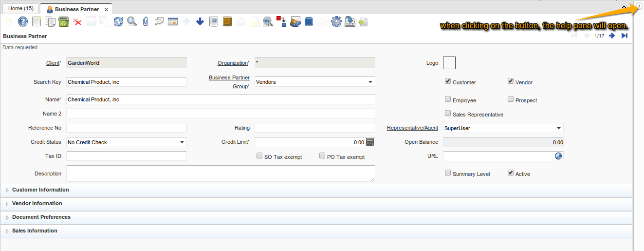Toggle the SO Tax exempt checkbox
644x251 pixels.
259,156
